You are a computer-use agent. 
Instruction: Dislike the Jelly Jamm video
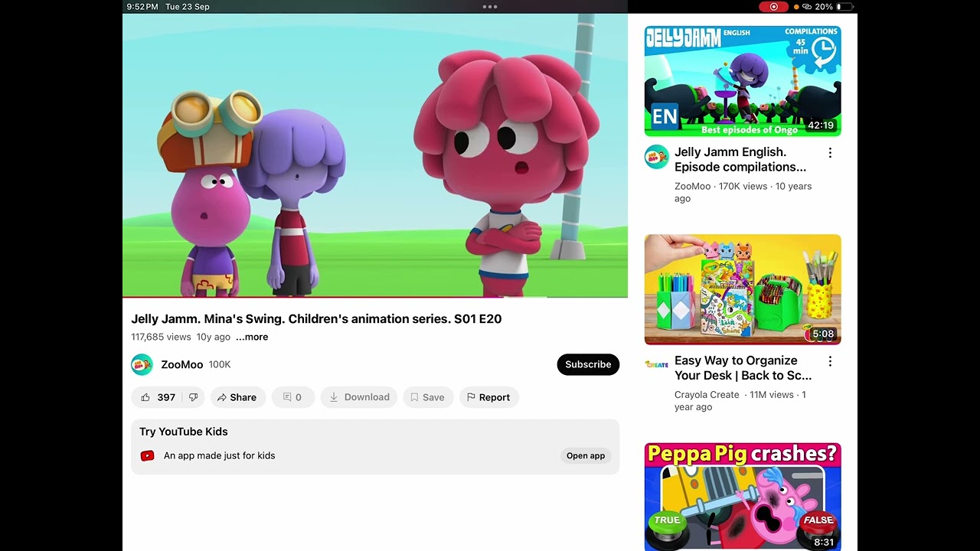point(193,397)
